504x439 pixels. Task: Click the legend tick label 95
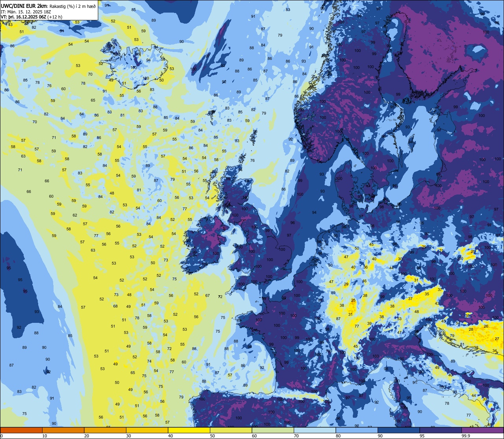422,436
